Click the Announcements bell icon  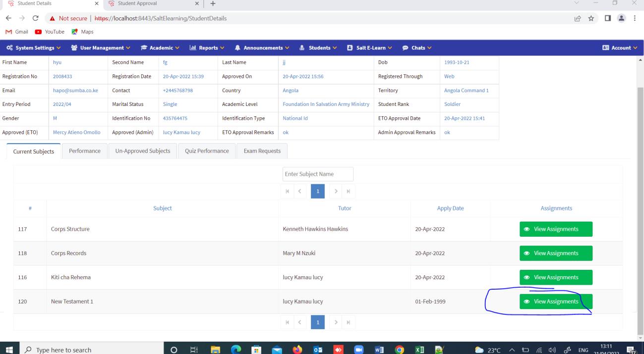237,48
